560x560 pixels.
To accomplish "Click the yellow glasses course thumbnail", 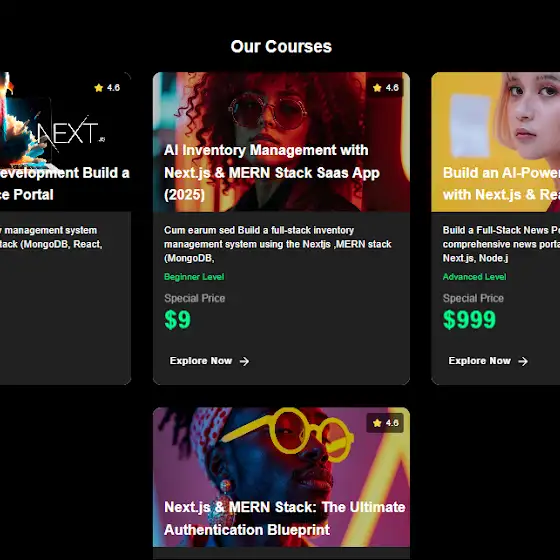I will [x=281, y=477].
